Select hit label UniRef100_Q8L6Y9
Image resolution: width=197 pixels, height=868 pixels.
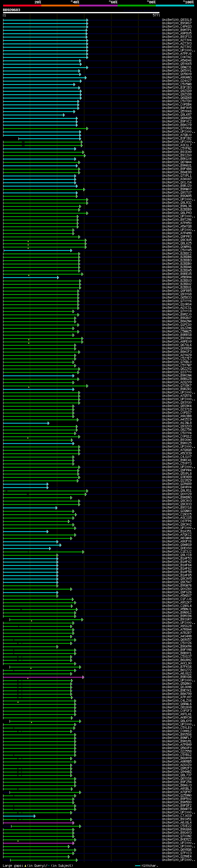coord(177,721)
